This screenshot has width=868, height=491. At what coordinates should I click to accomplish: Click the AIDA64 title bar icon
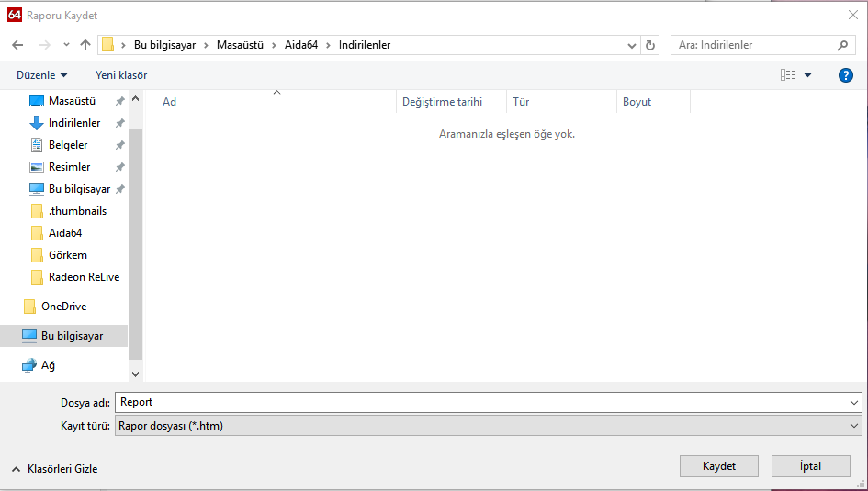(x=15, y=16)
